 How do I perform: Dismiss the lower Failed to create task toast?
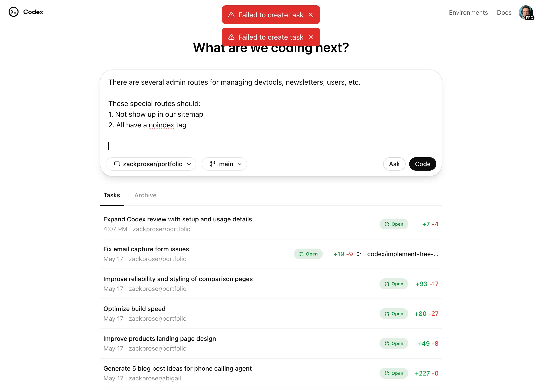click(311, 37)
